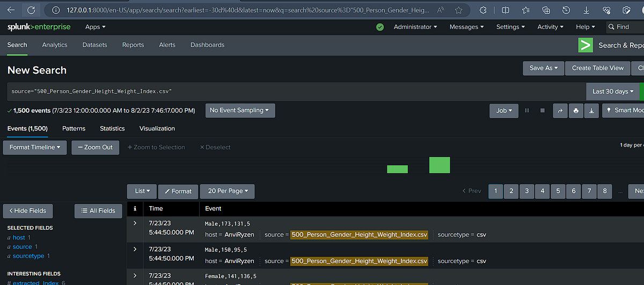Click the green search run button
Image resolution: width=644 pixels, height=285 pixels.
tap(642, 91)
